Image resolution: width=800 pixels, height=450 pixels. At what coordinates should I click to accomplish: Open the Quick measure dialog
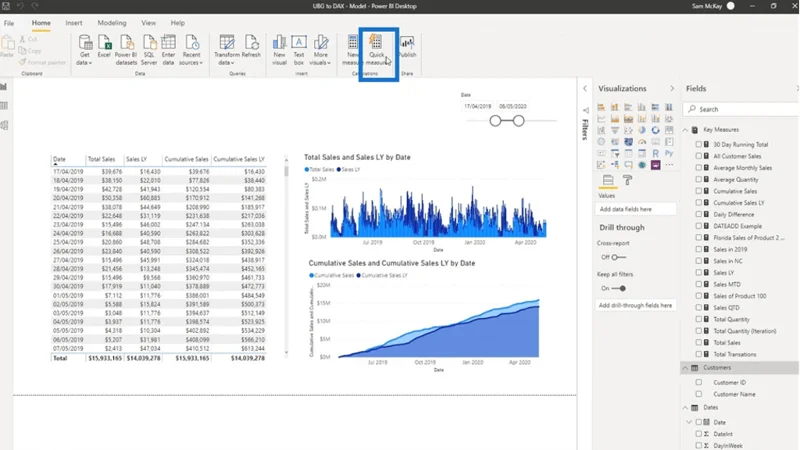click(377, 50)
